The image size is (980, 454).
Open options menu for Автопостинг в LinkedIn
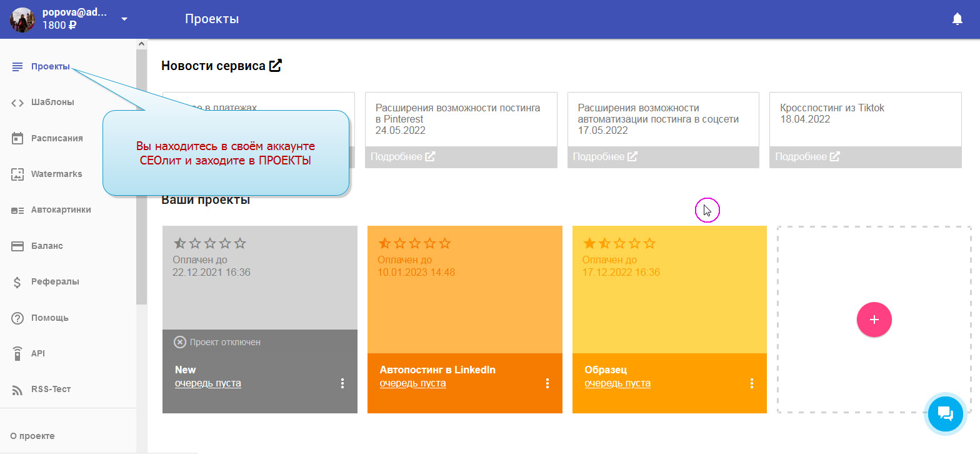pos(547,383)
